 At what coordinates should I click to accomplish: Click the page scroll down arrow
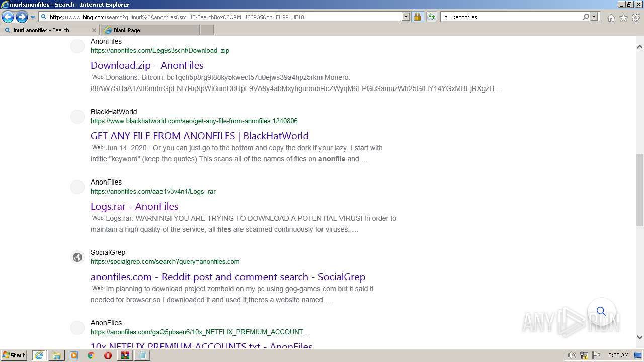[640, 337]
